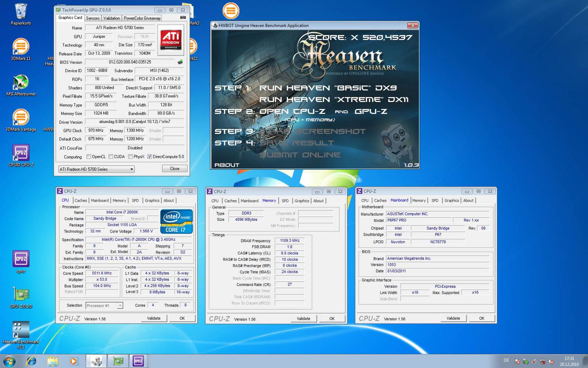Click the BIOS save chip icon in GPU-Z
The width and height of the screenshot is (588, 368).
pyautogui.click(x=180, y=62)
